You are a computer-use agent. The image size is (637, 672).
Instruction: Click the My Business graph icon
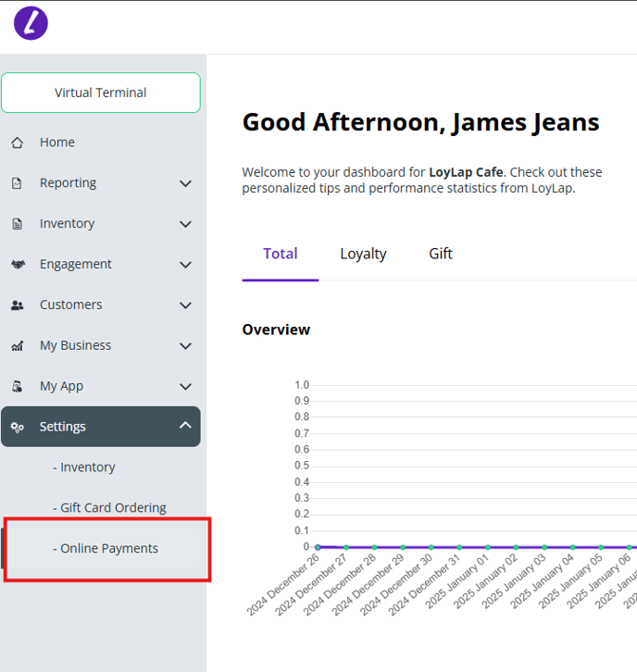[x=17, y=346]
